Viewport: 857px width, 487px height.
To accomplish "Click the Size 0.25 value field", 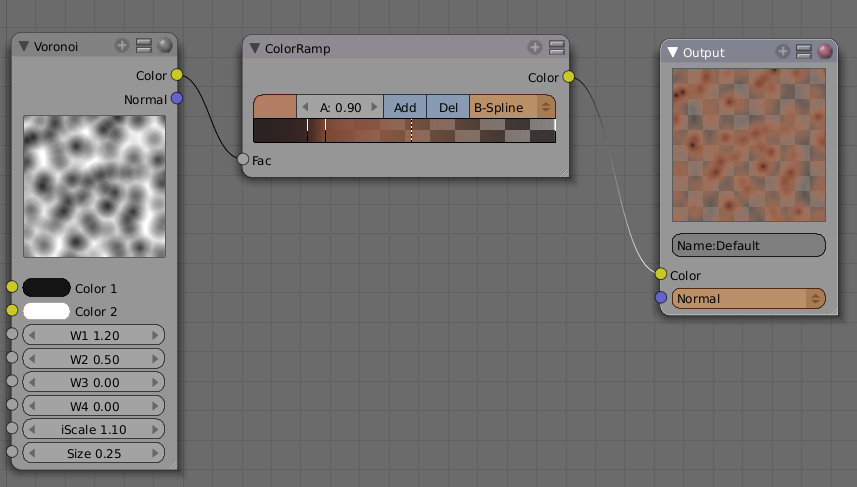I will click(x=93, y=453).
